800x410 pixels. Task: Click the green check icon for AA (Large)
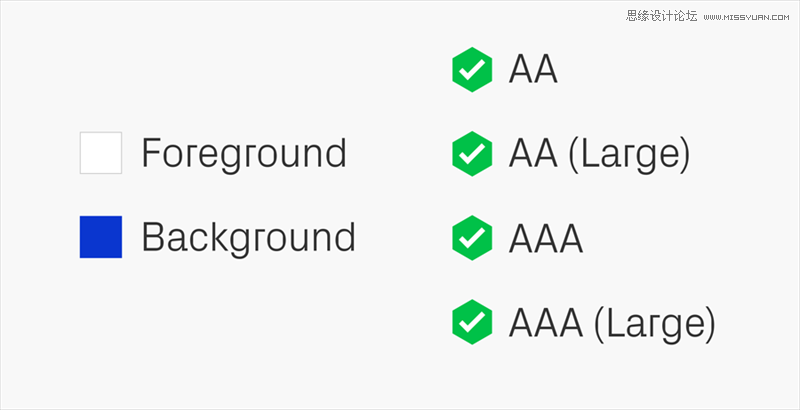(x=472, y=153)
